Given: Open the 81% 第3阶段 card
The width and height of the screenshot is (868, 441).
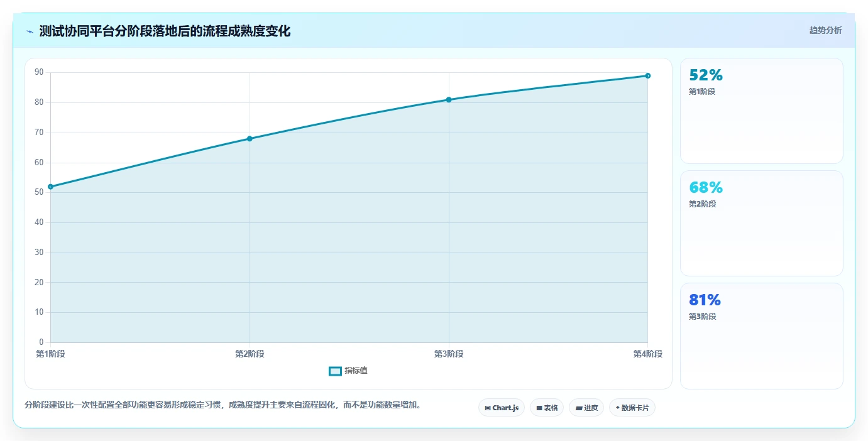Looking at the screenshot, I should (762, 336).
